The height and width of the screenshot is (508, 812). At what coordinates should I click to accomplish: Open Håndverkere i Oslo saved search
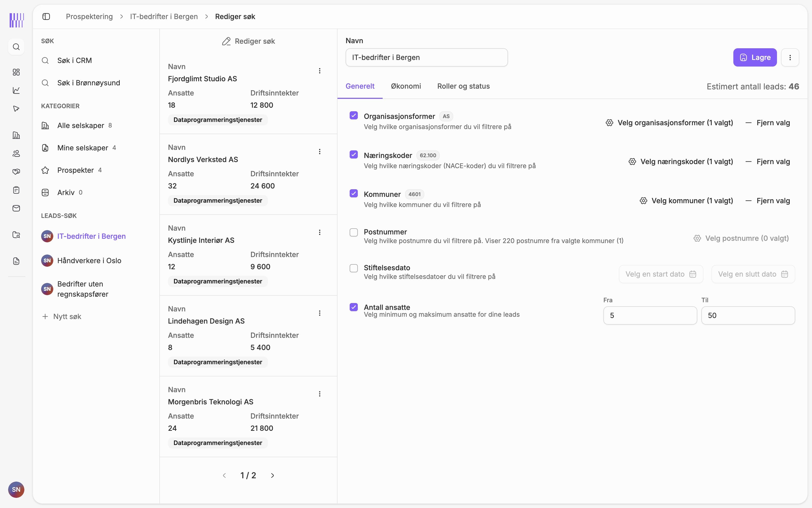[x=89, y=260]
